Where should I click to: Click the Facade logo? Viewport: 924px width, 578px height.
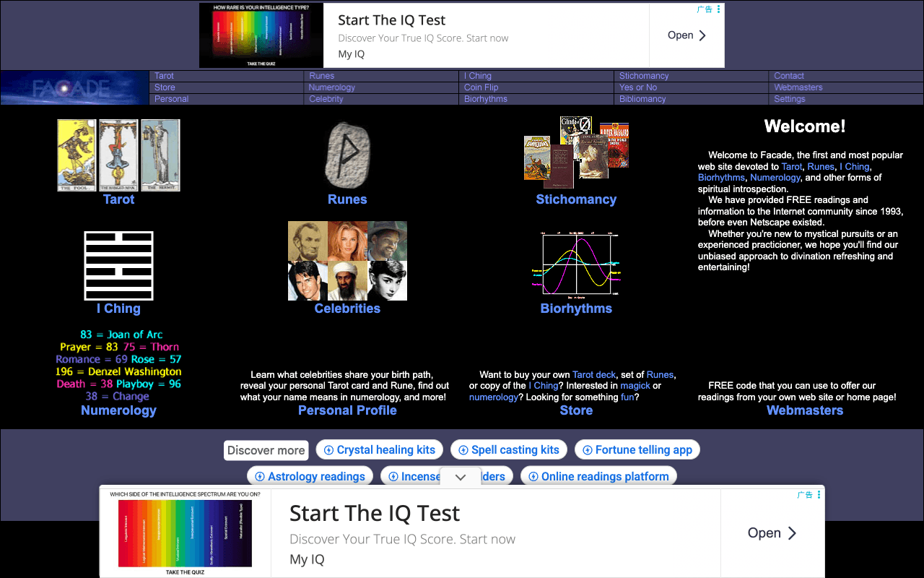[x=74, y=88]
